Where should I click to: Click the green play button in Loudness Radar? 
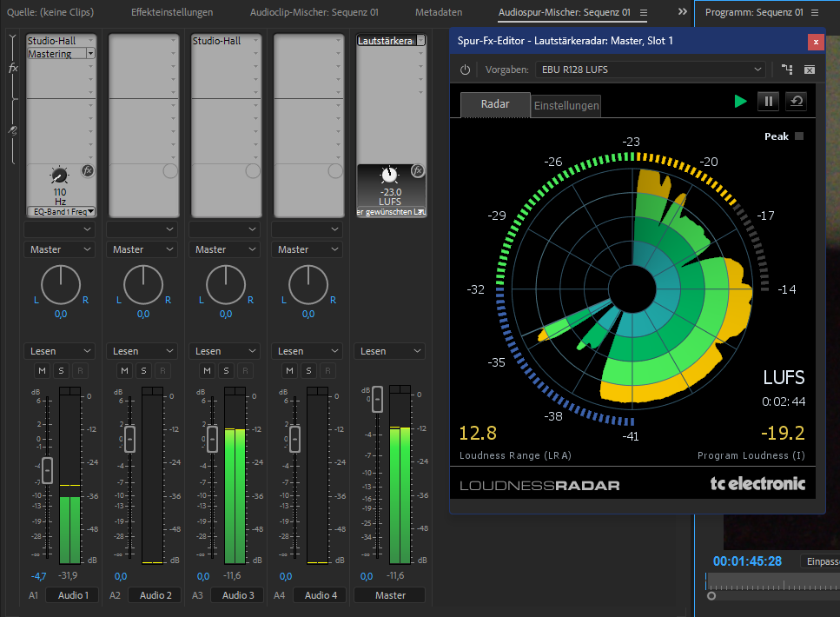tap(740, 102)
